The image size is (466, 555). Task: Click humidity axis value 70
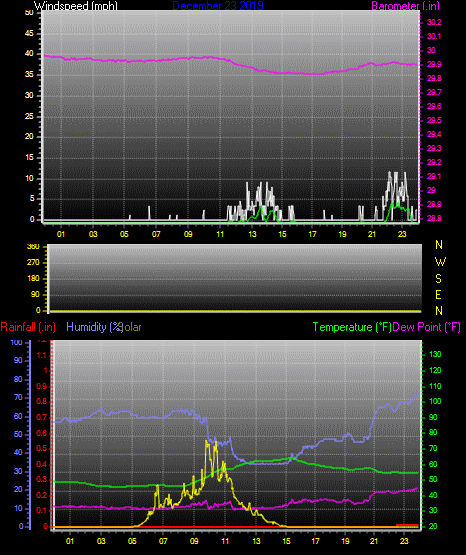tap(18, 397)
